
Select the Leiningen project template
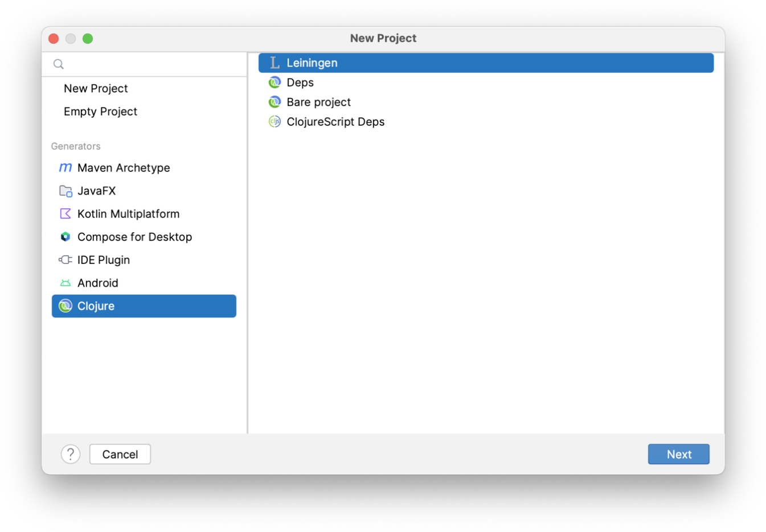pos(486,63)
